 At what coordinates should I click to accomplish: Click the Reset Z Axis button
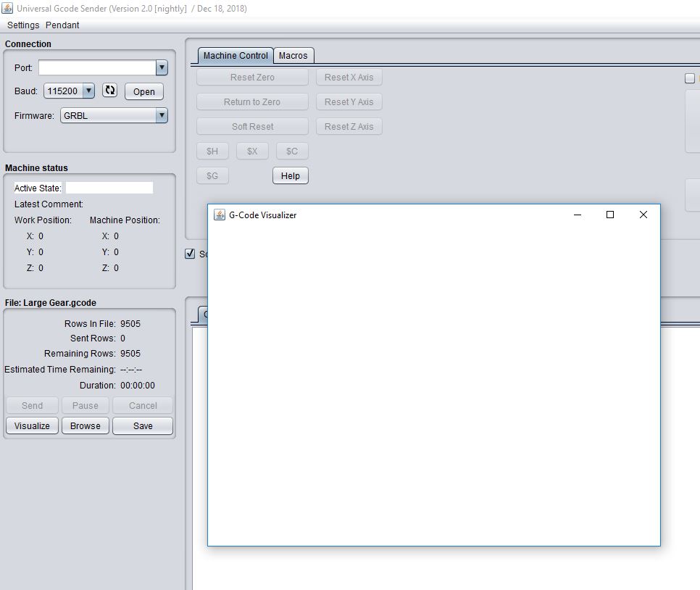(x=349, y=126)
